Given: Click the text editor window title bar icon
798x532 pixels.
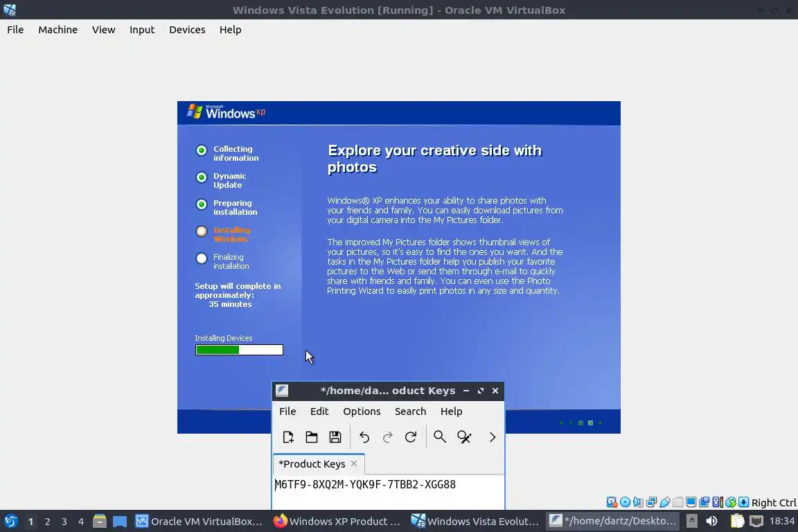Looking at the screenshot, I should 282,391.
